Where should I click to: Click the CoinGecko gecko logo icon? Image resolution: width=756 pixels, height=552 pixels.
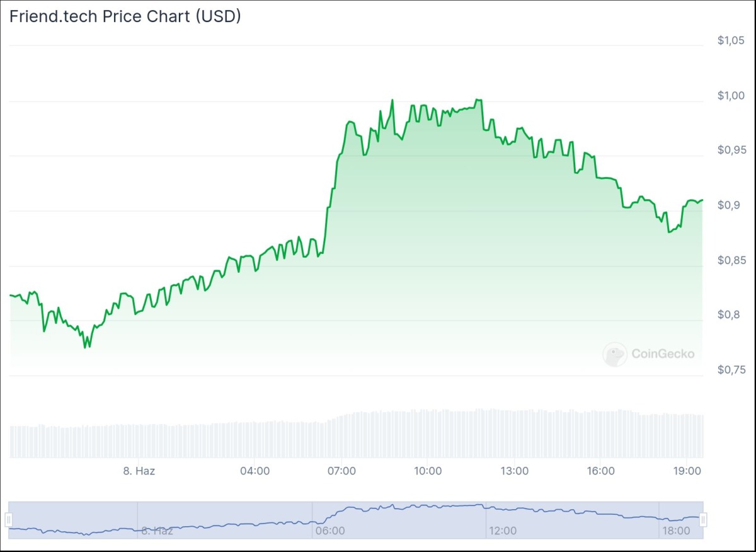[614, 354]
